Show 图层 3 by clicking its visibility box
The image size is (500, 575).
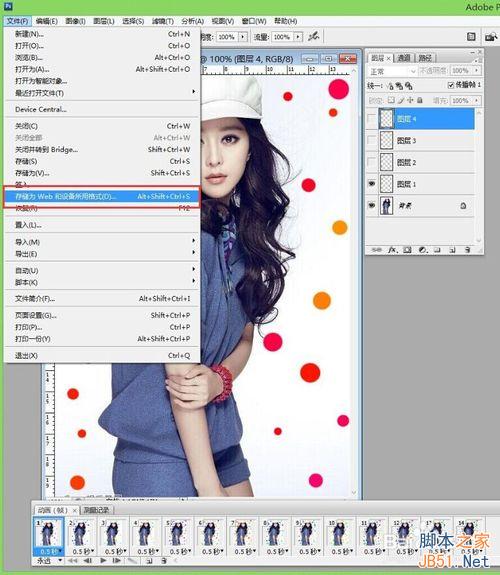371,140
